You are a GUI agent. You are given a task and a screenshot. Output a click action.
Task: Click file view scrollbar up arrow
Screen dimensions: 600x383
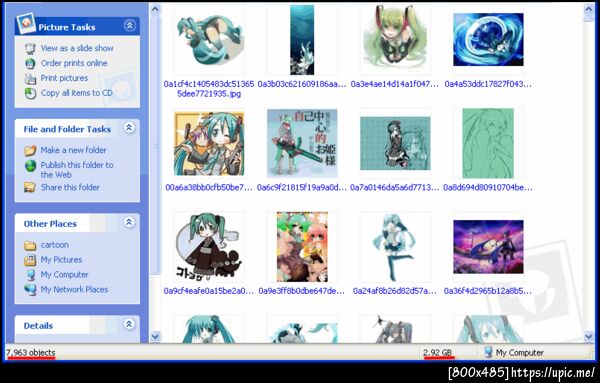589,8
